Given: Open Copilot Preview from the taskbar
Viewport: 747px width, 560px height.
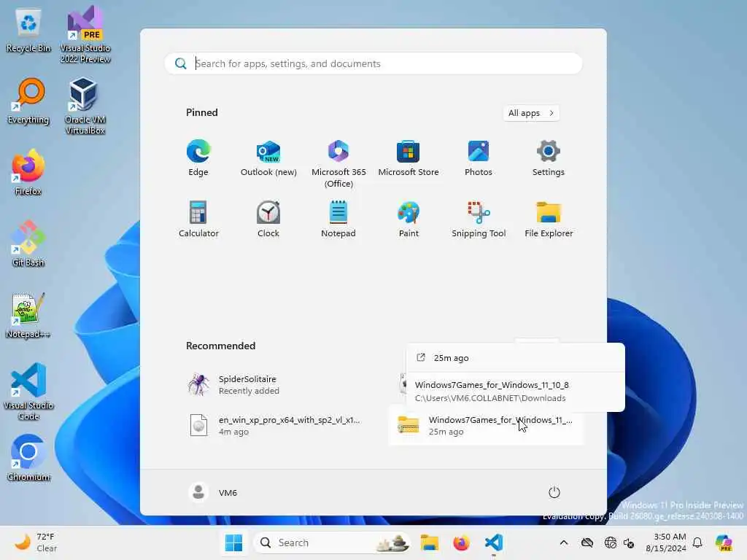Looking at the screenshot, I should click(724, 542).
